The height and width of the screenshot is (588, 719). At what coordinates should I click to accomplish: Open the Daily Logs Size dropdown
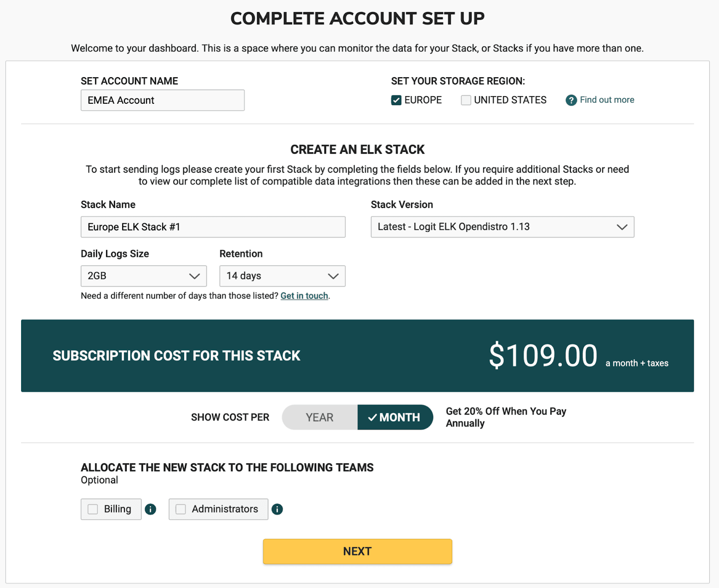[143, 276]
